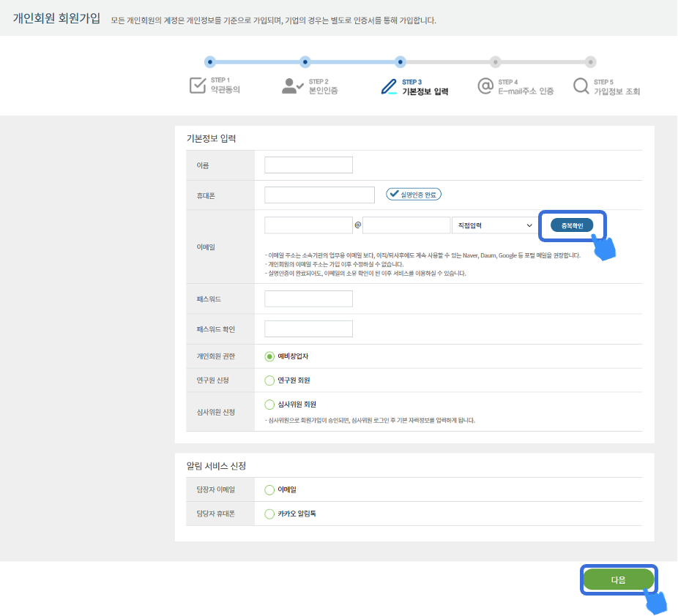This screenshot has height=616, width=678.
Task: Click the STEP 3 pencil icon
Action: pos(389,86)
